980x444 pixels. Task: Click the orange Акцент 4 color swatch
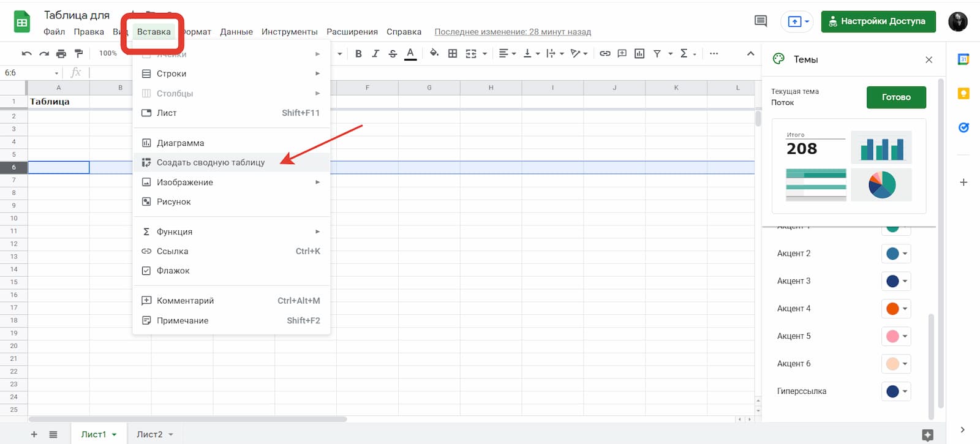pos(892,309)
